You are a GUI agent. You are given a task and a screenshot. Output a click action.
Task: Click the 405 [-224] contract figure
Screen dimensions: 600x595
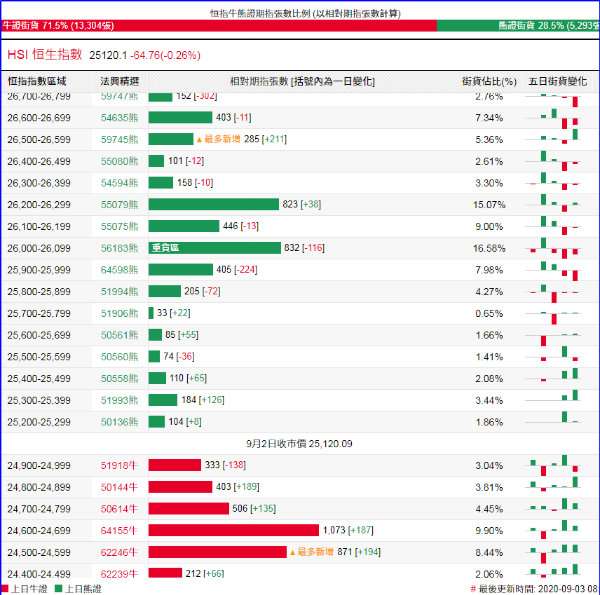(x=237, y=270)
